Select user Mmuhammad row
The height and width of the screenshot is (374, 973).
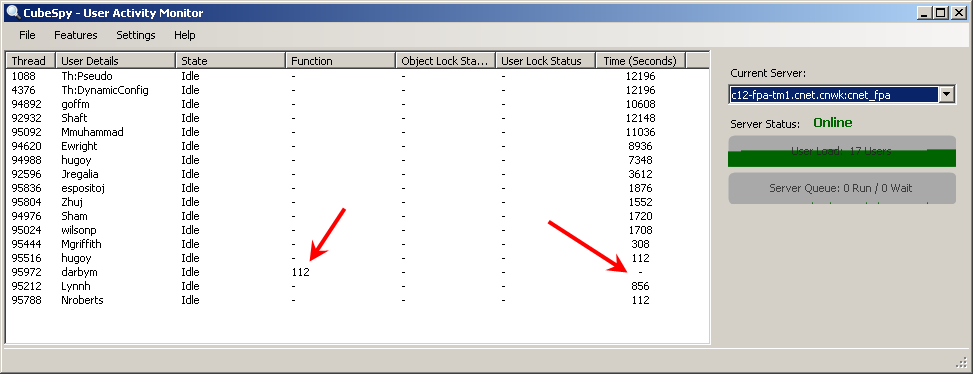357,132
